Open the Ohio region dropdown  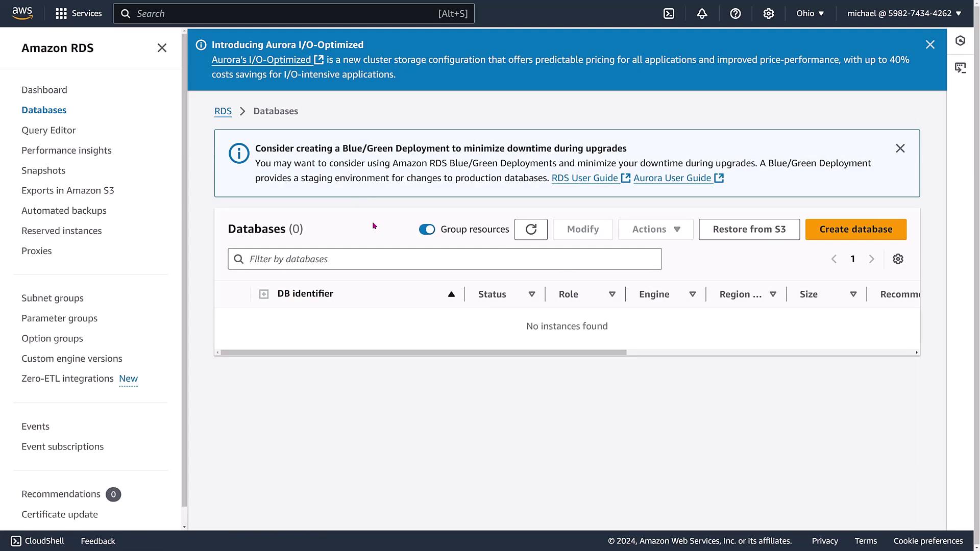pos(811,14)
